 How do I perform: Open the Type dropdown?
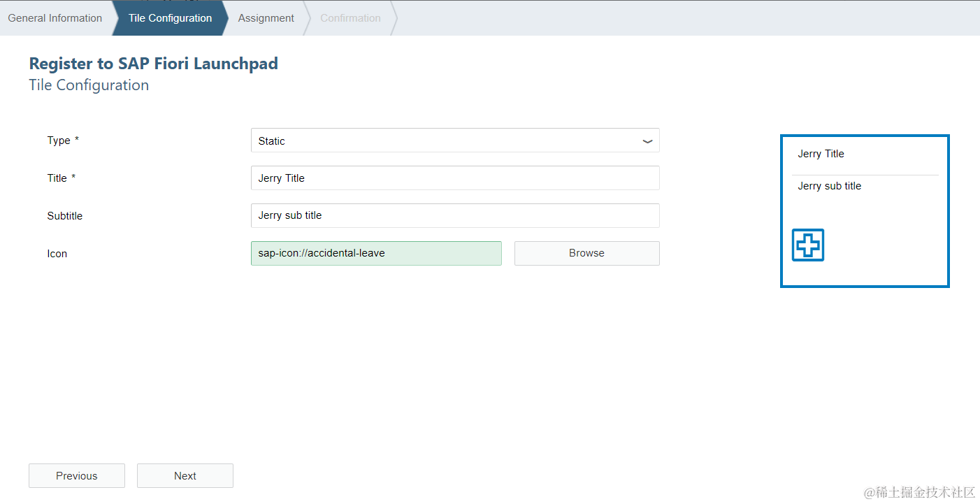tap(454, 140)
